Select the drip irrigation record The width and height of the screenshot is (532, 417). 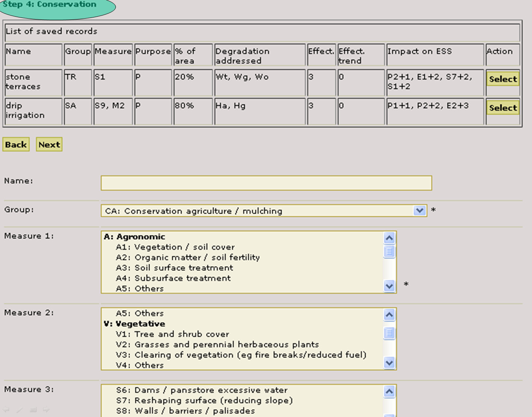(503, 108)
